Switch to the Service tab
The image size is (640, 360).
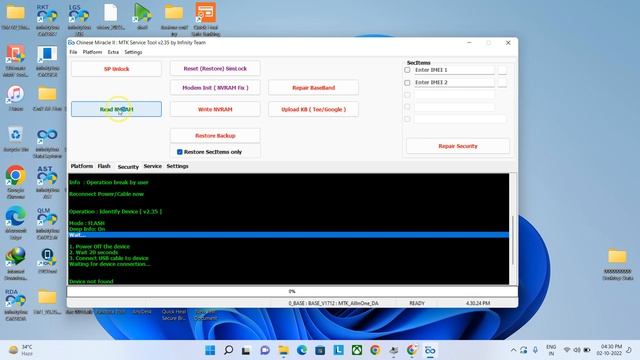click(x=153, y=166)
